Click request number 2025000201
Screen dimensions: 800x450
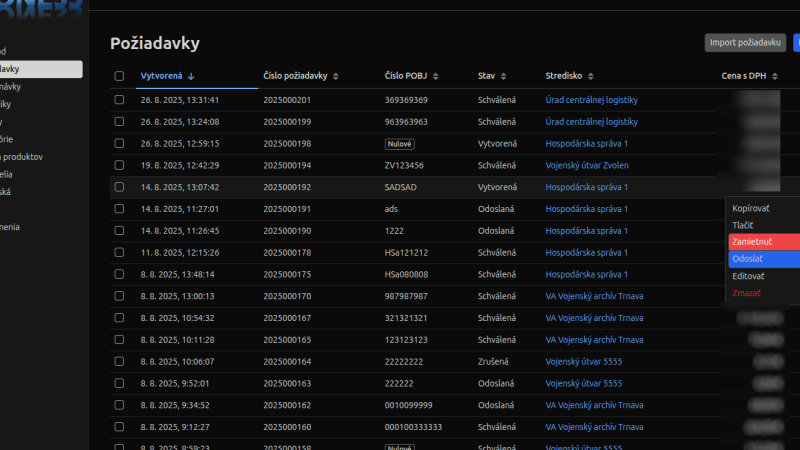tap(287, 100)
